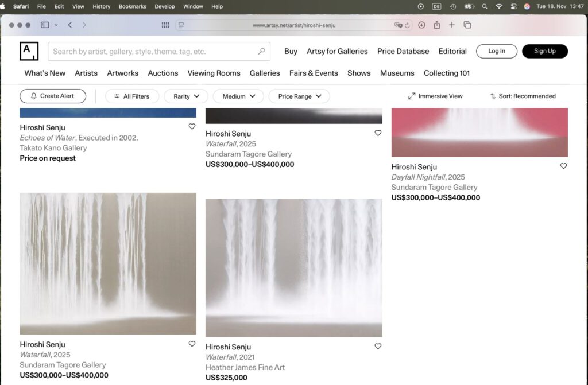Expand the Price Range dropdown
588x385 pixels.
[299, 96]
